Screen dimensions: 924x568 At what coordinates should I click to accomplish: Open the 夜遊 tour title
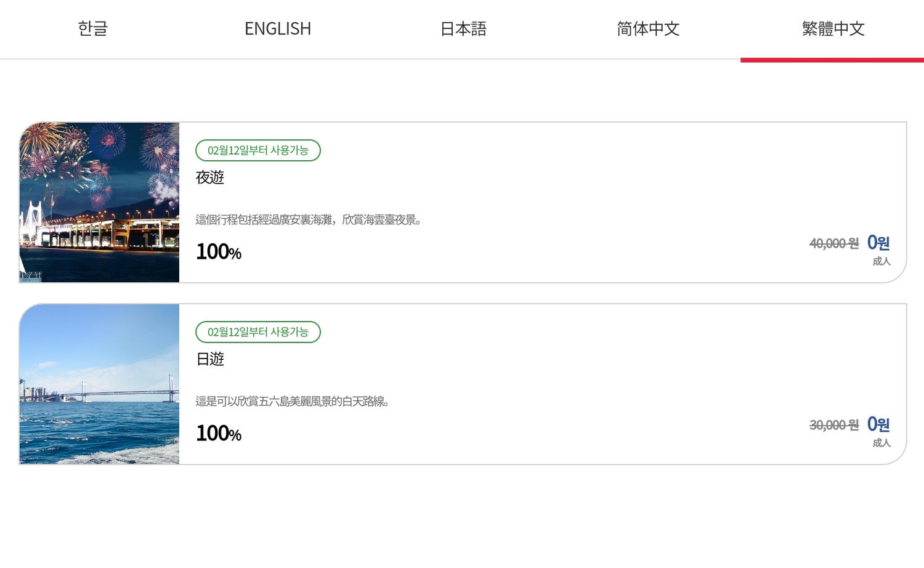(x=210, y=177)
